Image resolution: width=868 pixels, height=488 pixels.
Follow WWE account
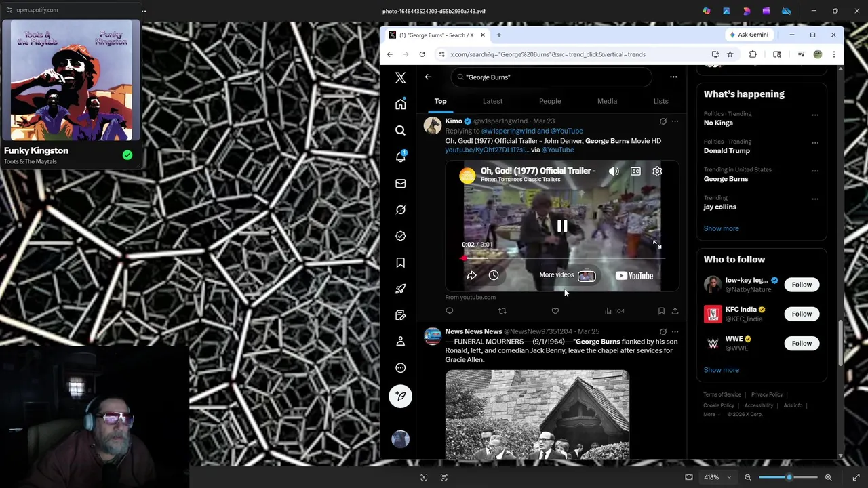(802, 343)
